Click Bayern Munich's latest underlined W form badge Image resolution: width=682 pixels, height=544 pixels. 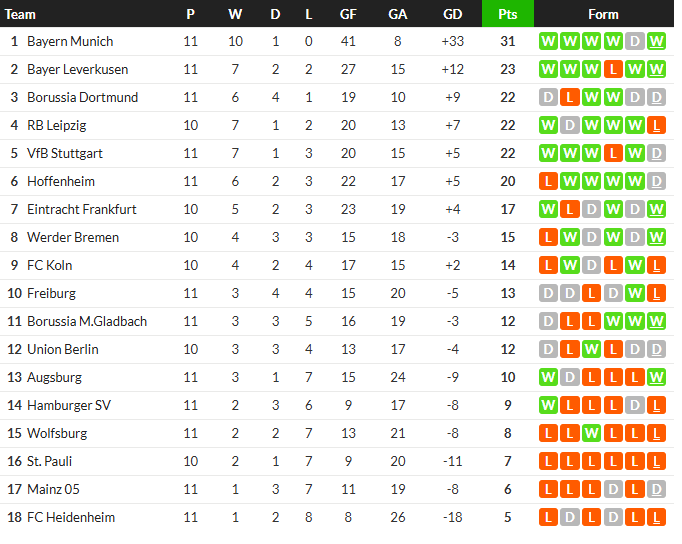coord(656,41)
